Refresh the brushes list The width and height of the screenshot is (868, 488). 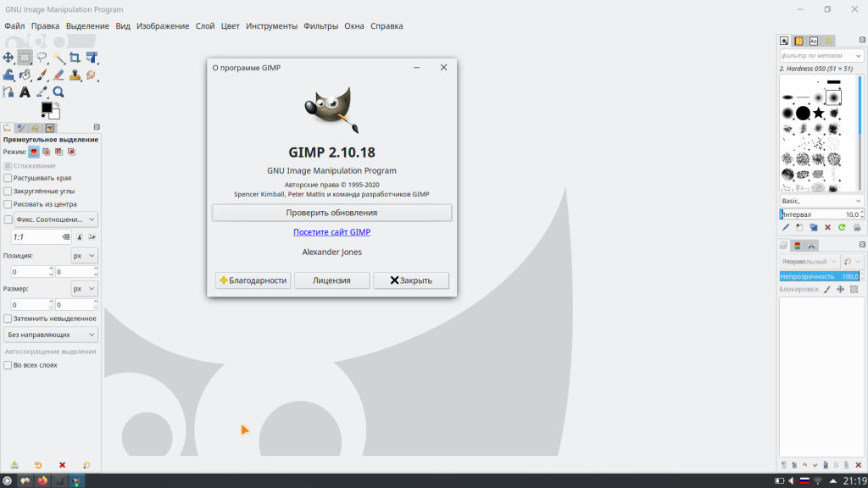[x=842, y=227]
